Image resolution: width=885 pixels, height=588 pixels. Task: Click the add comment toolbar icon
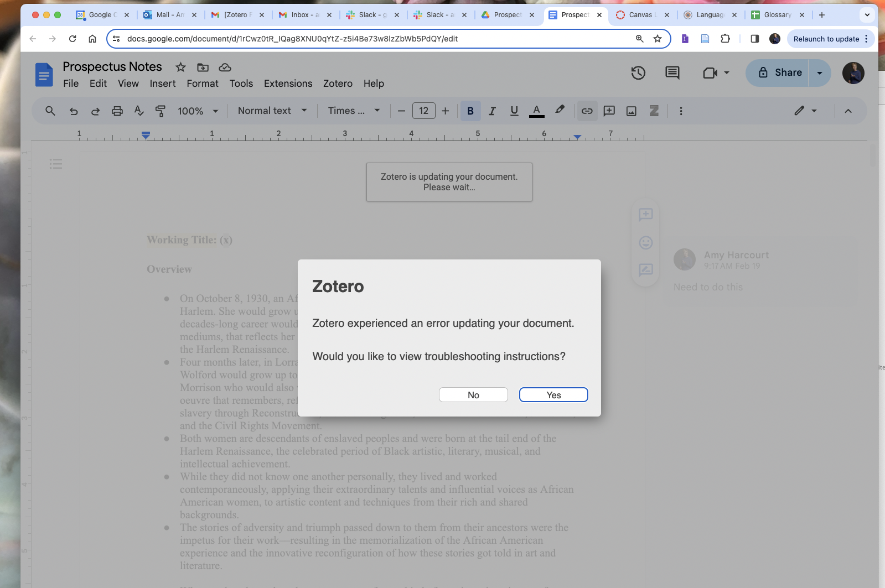[x=609, y=111]
